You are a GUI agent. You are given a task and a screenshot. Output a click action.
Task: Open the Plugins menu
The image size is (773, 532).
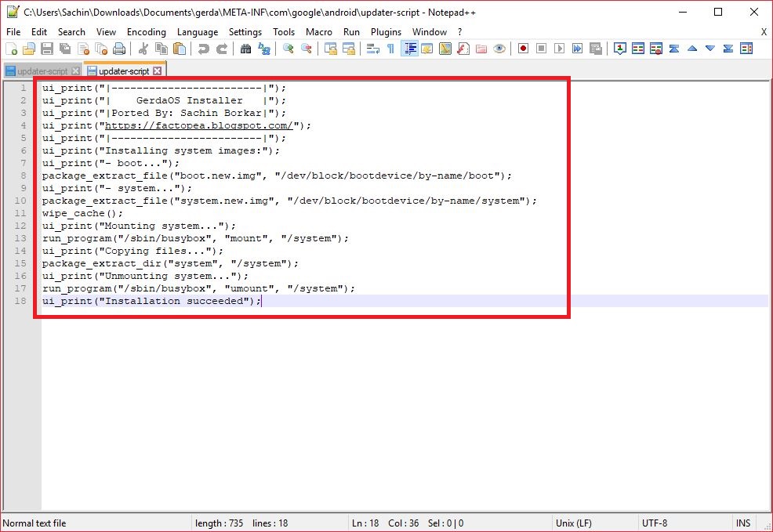tap(386, 32)
